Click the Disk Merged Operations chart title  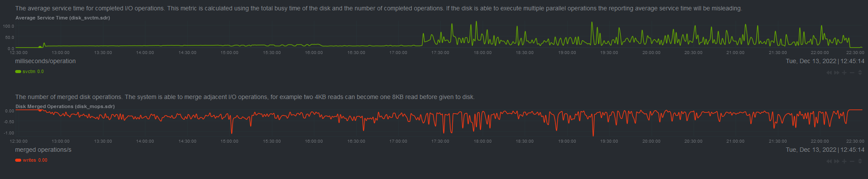65,106
